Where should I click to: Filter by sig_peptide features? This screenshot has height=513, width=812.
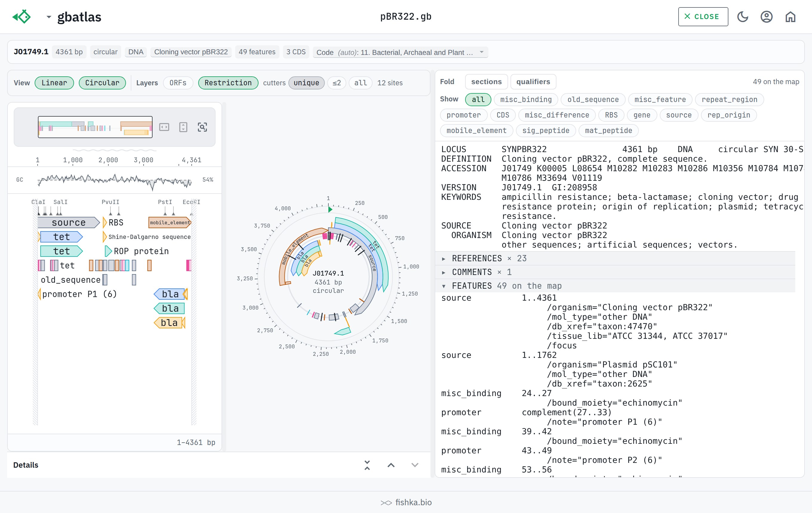click(x=546, y=130)
